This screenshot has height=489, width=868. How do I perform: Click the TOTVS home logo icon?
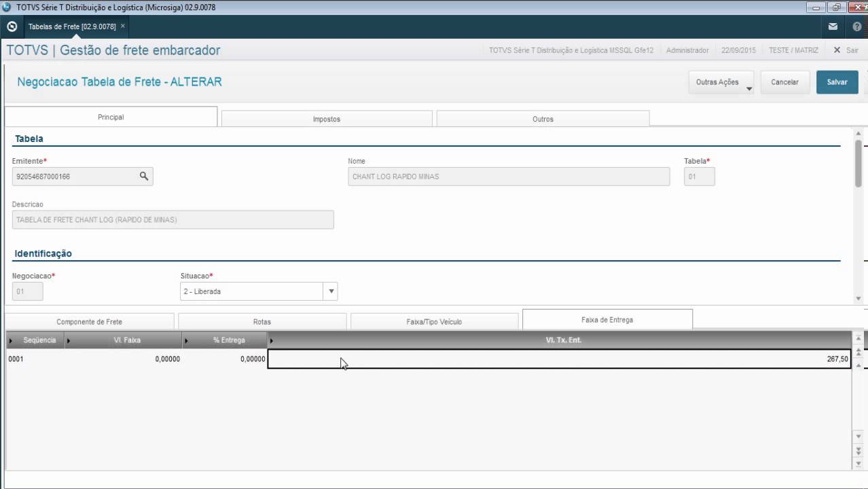click(x=12, y=27)
